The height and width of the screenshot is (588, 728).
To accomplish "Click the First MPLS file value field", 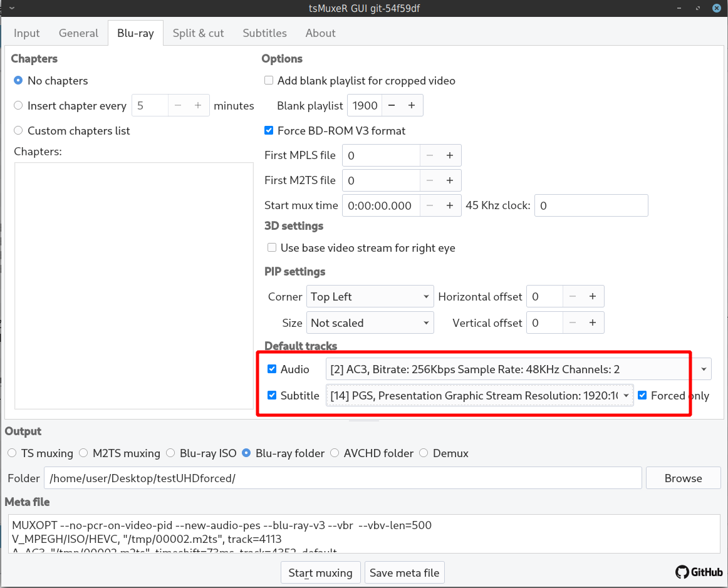I will pos(381,155).
